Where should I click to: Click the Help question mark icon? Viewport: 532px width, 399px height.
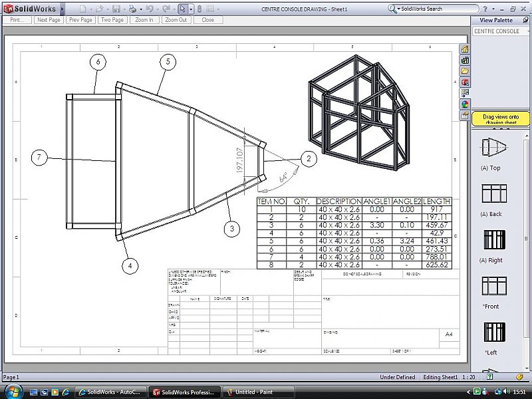point(485,9)
